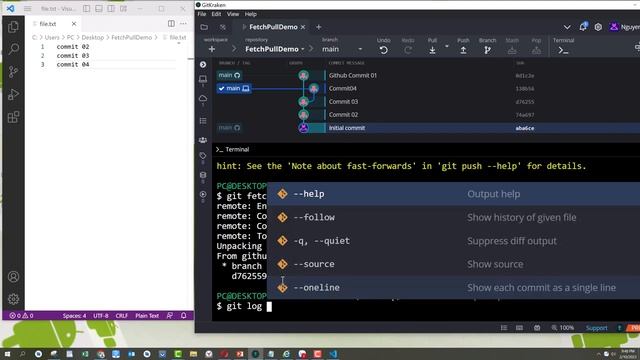The image size is (640, 360).
Task: Show Local branches in left sidebar
Action: point(203,79)
